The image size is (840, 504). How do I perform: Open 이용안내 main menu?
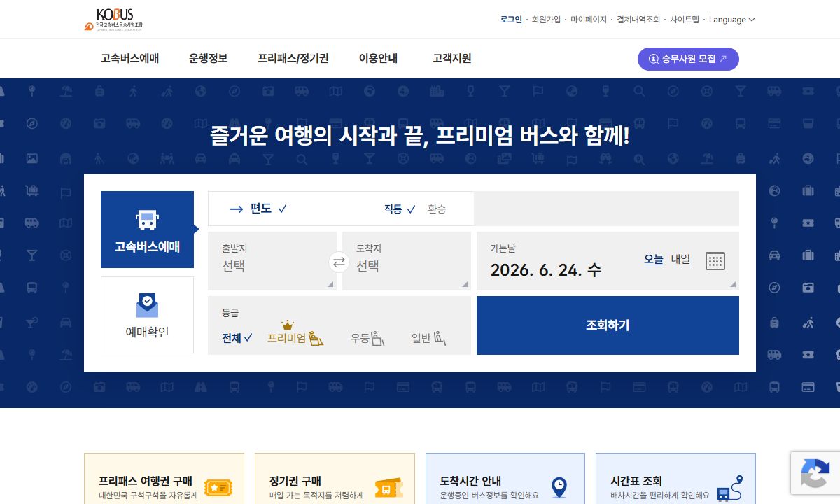(378, 58)
